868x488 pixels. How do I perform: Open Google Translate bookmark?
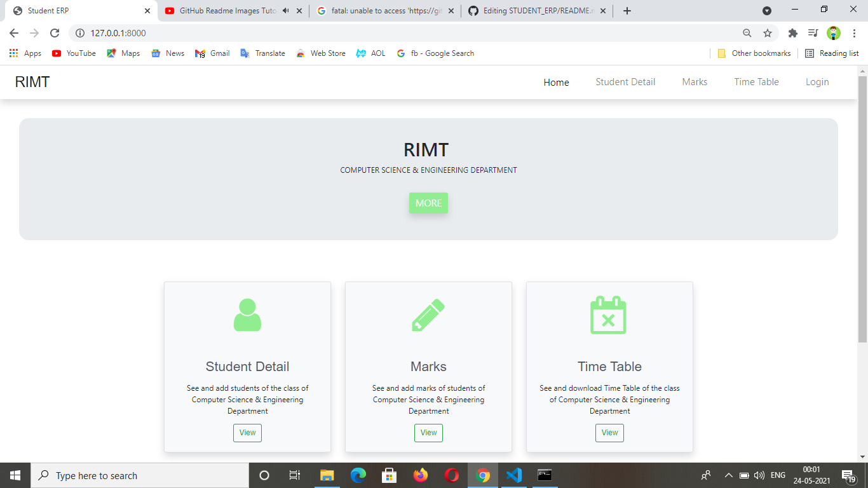click(x=262, y=53)
